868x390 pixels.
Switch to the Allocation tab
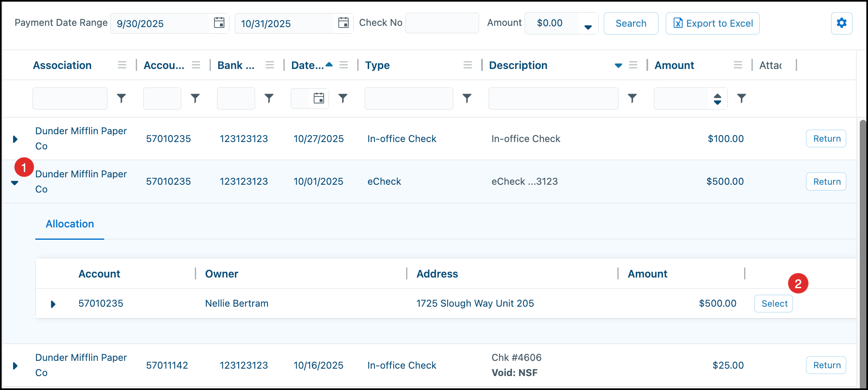[x=70, y=224]
